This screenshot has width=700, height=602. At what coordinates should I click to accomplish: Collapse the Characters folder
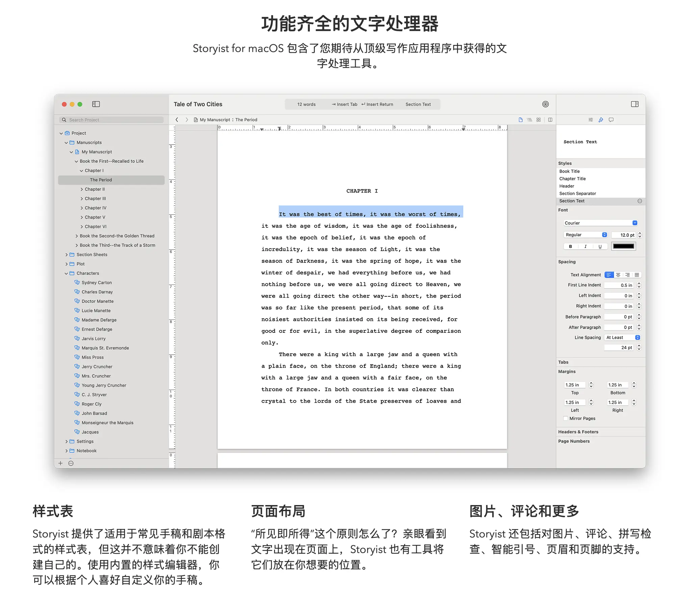[x=66, y=273]
